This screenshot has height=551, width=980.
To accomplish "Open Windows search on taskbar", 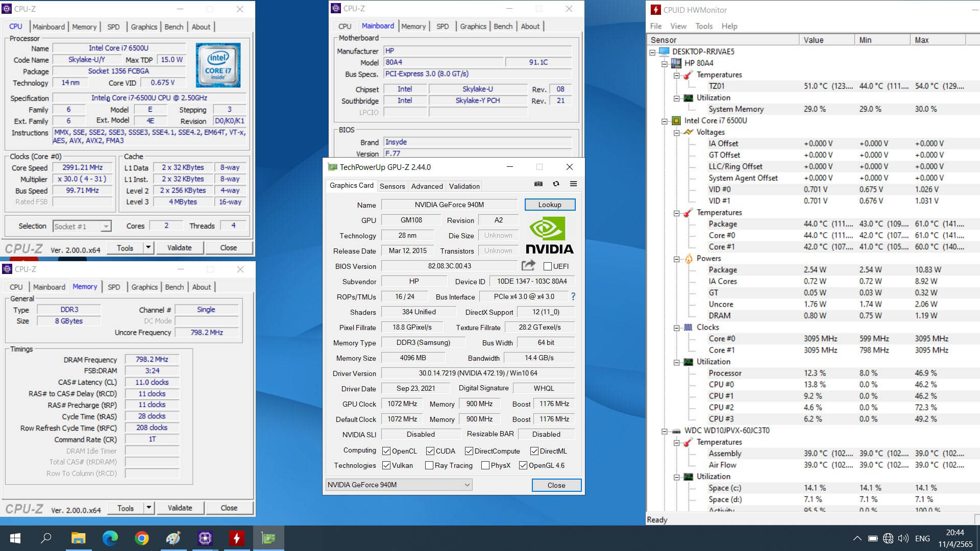I will (46, 538).
